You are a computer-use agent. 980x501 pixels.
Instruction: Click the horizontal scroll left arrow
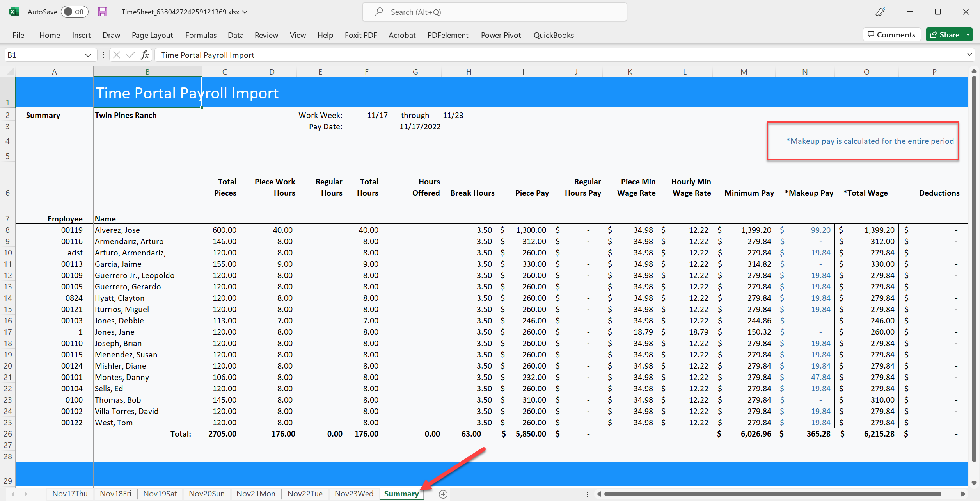(599, 494)
